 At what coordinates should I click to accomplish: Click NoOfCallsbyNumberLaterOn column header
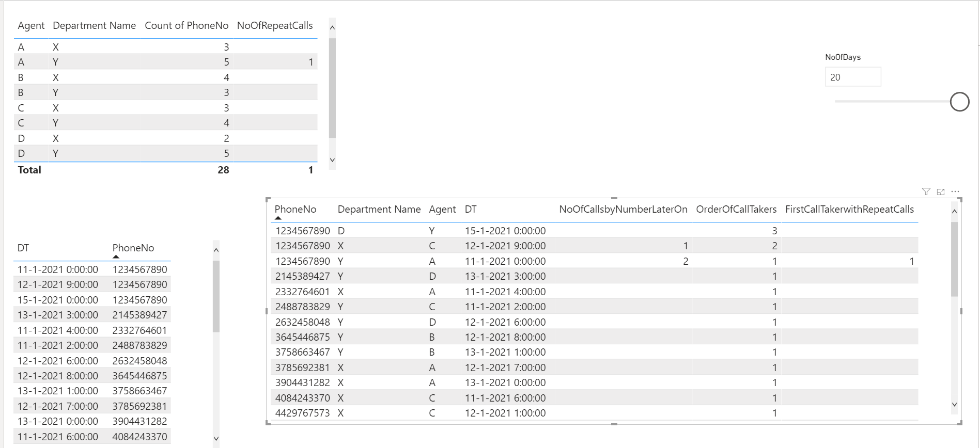[623, 209]
